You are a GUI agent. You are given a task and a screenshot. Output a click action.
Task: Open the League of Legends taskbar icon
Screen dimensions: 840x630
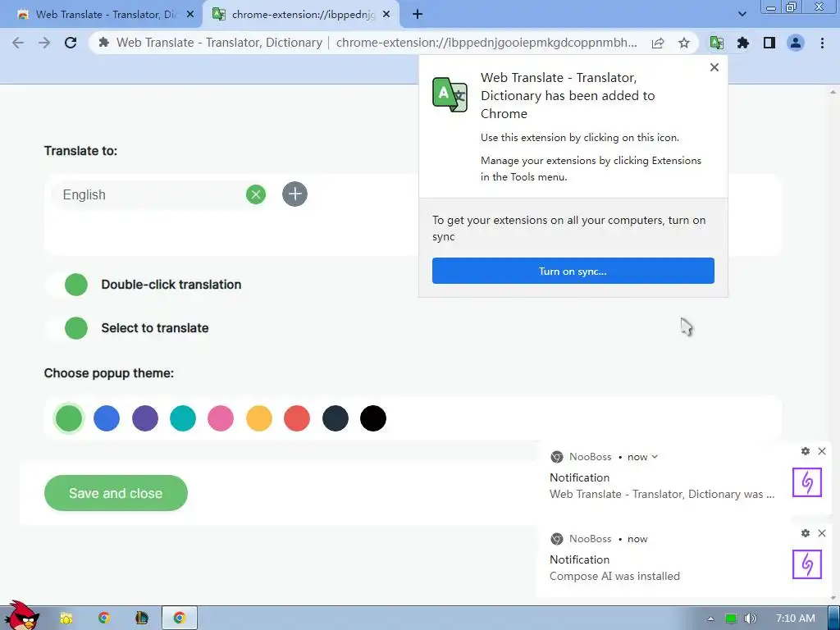141,619
